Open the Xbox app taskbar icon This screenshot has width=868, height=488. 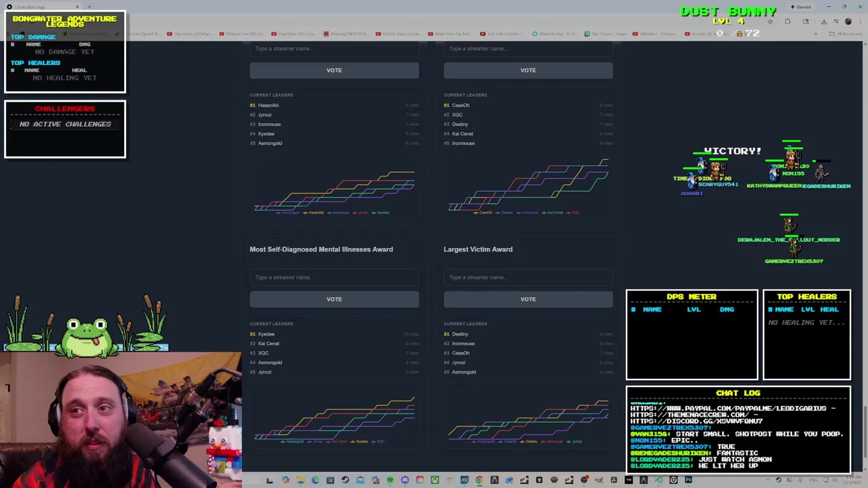click(435, 481)
